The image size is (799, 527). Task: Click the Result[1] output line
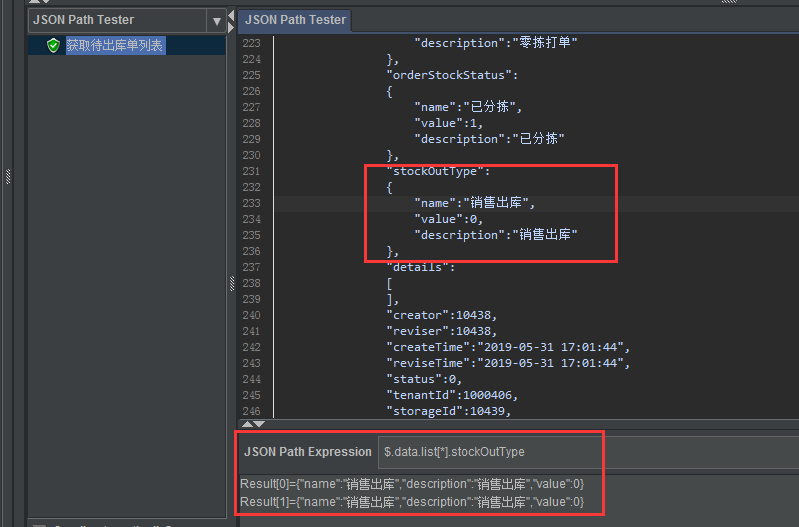click(412, 503)
